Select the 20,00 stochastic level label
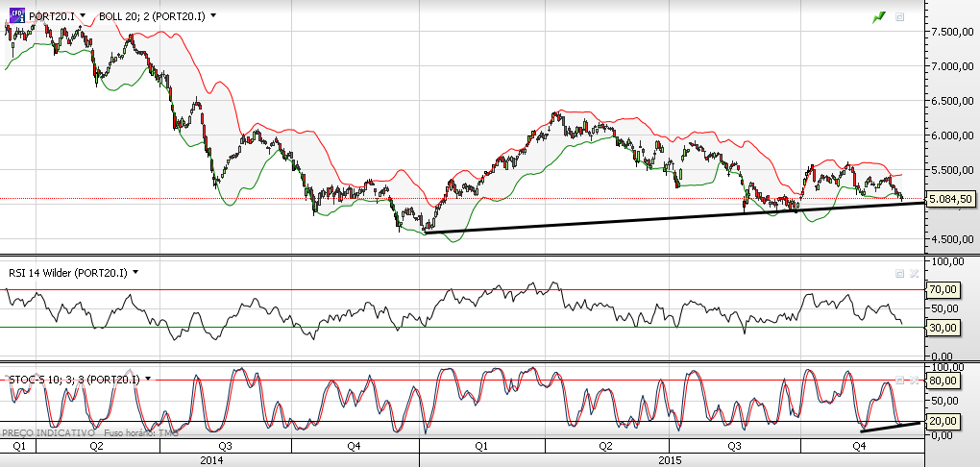 point(943,421)
